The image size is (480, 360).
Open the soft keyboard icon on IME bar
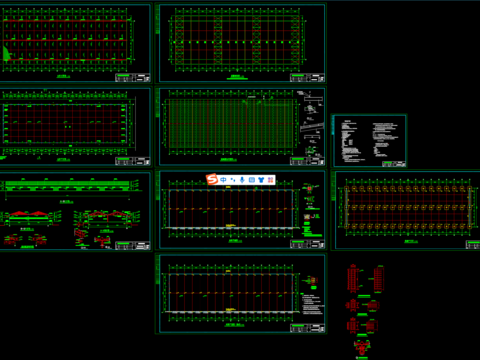pyautogui.click(x=252, y=180)
